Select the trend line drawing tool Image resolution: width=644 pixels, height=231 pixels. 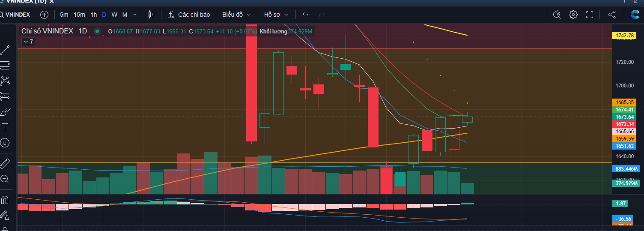point(5,50)
